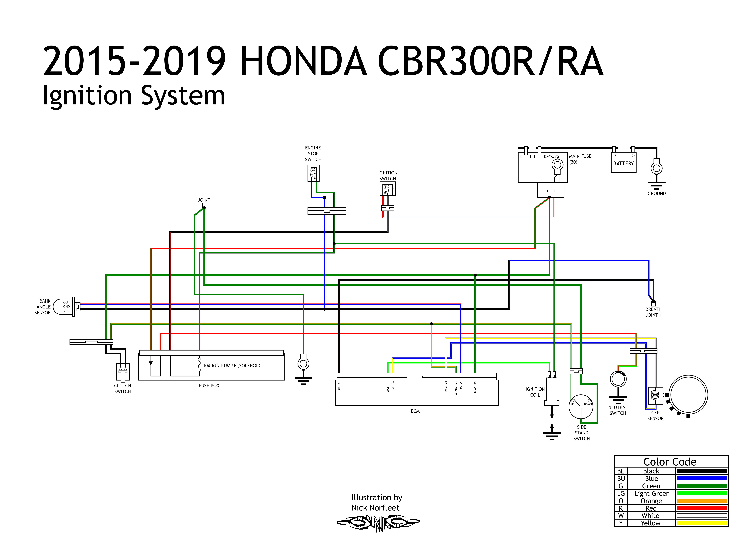Click the 'FUSE BOX' label text
This screenshot has width=756, height=554.
[x=209, y=385]
